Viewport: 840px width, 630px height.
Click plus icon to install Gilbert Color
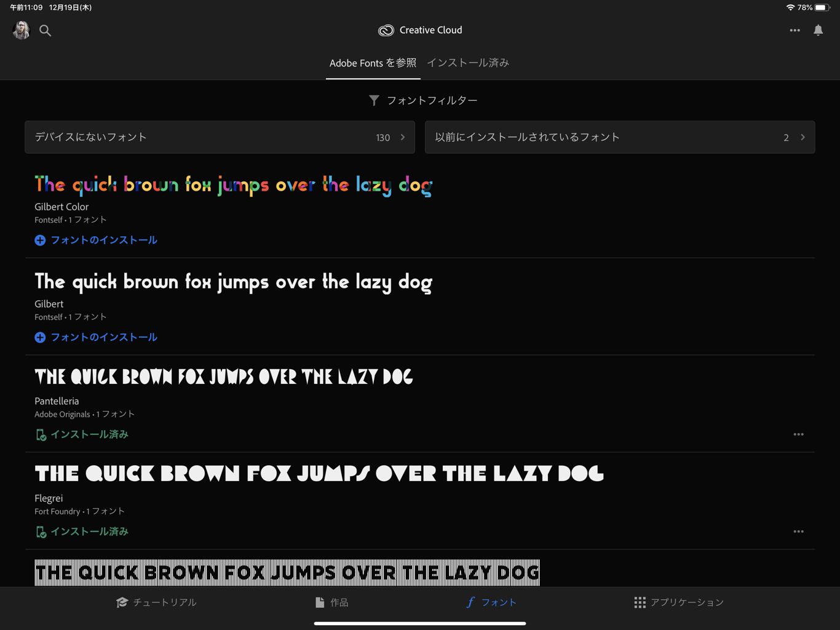coord(40,241)
